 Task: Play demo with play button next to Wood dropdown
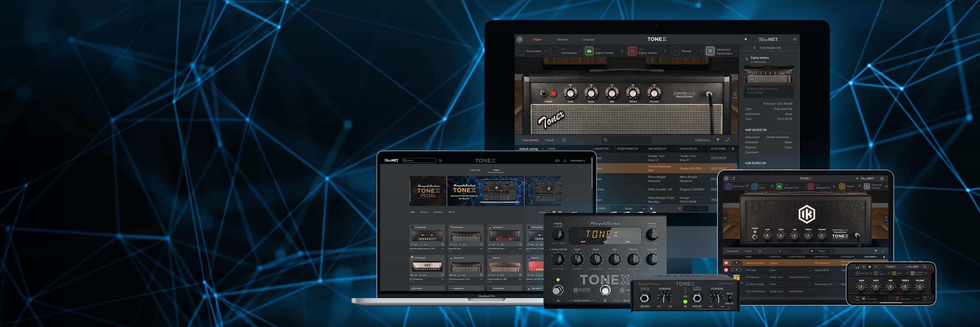click(652, 209)
